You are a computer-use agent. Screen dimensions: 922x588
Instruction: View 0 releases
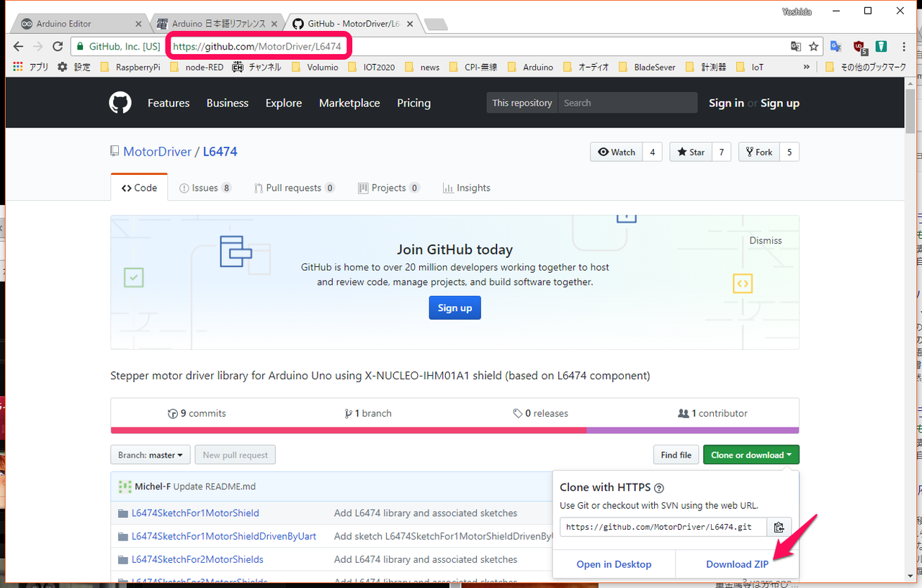click(x=540, y=413)
